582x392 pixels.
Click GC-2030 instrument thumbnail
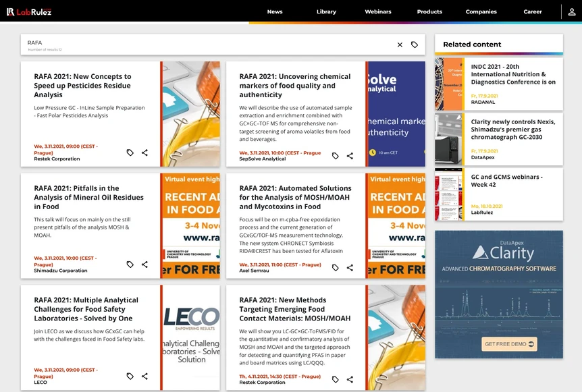448,140
